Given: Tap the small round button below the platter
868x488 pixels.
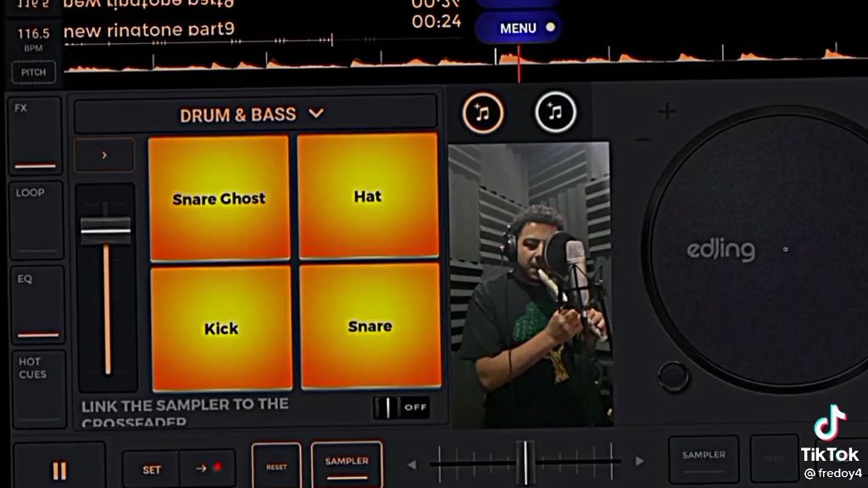Looking at the screenshot, I should click(672, 376).
